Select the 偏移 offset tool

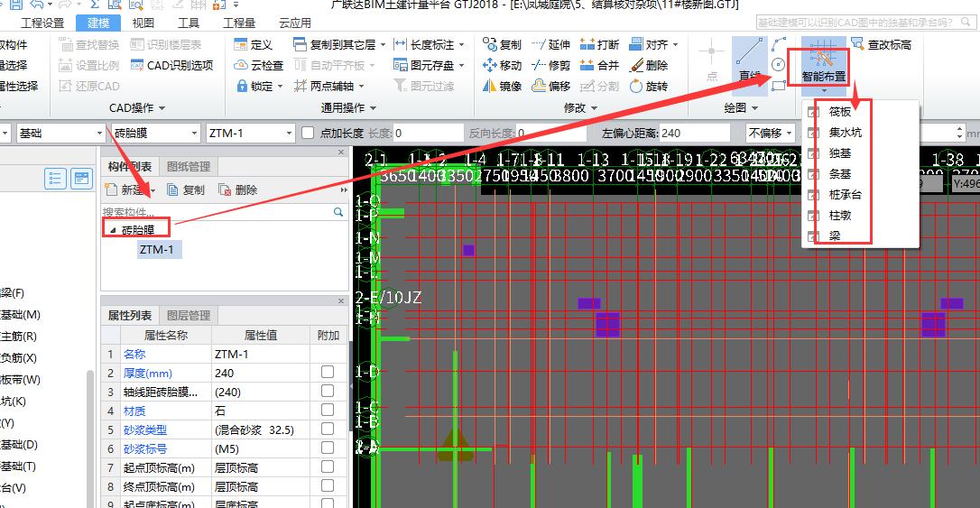550,87
